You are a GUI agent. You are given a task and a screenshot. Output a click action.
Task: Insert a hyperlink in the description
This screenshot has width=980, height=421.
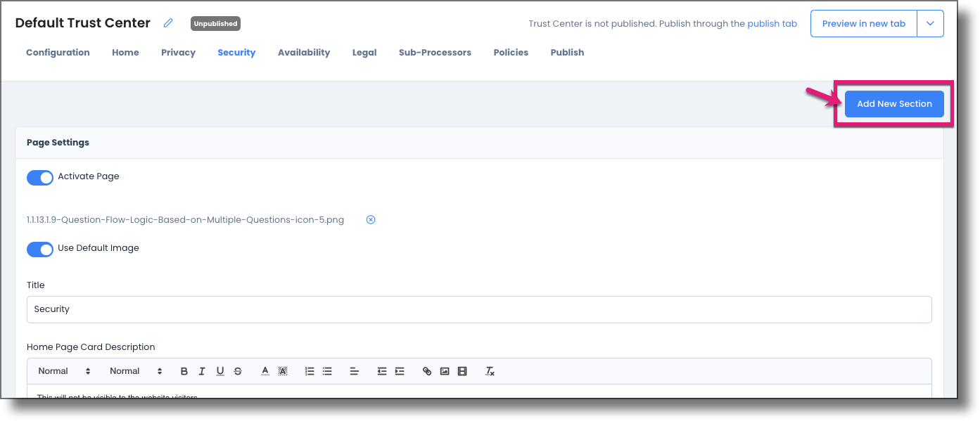click(427, 371)
